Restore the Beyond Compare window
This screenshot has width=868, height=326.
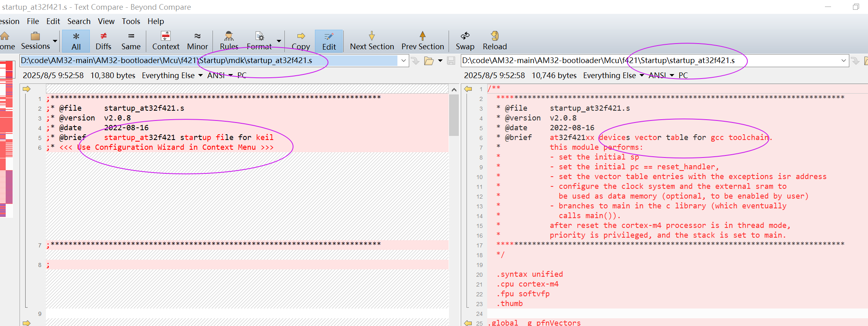[856, 7]
